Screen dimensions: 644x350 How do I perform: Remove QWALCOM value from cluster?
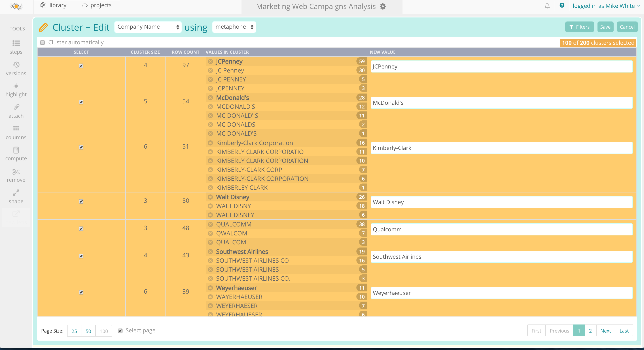tap(210, 233)
